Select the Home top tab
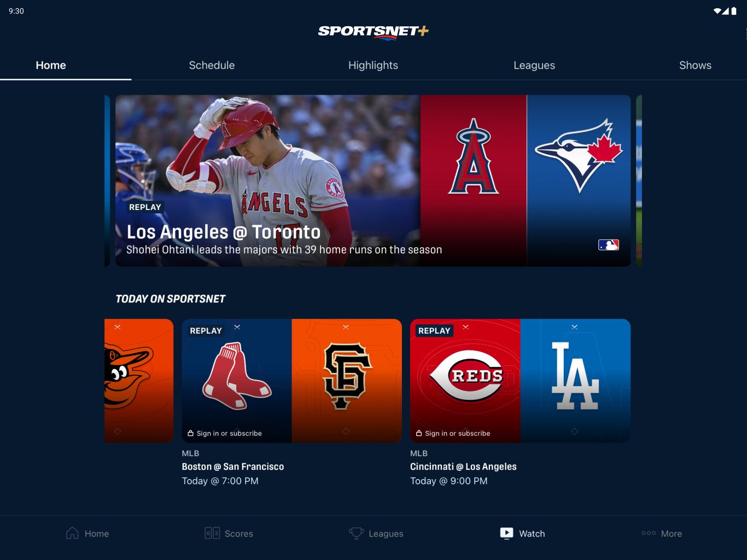The image size is (747, 560). 51,65
